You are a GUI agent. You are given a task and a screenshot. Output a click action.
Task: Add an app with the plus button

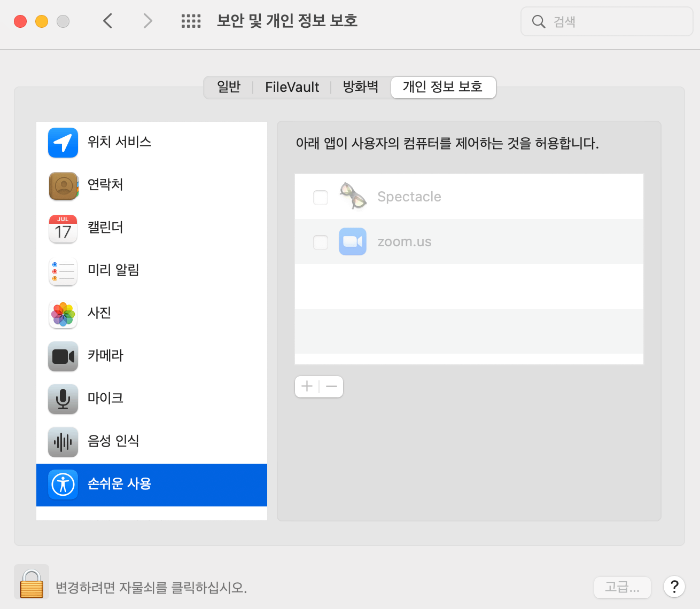[x=306, y=386]
